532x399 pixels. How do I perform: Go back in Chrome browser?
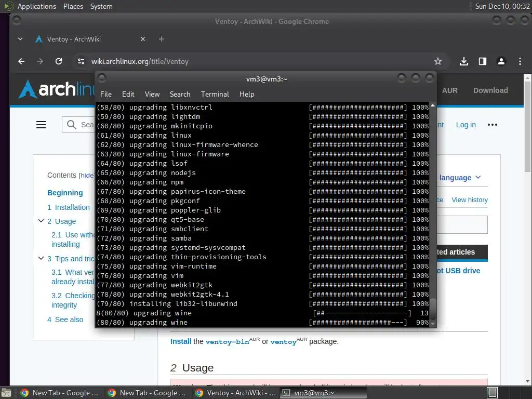(x=21, y=61)
